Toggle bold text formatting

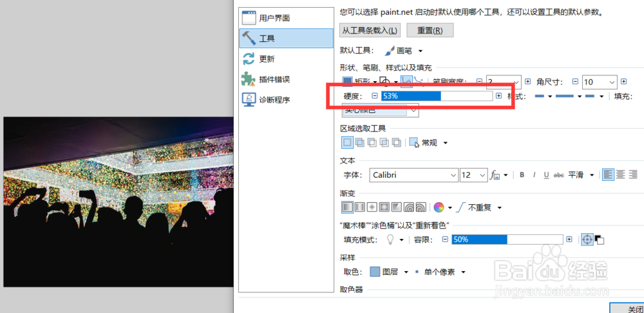522,175
